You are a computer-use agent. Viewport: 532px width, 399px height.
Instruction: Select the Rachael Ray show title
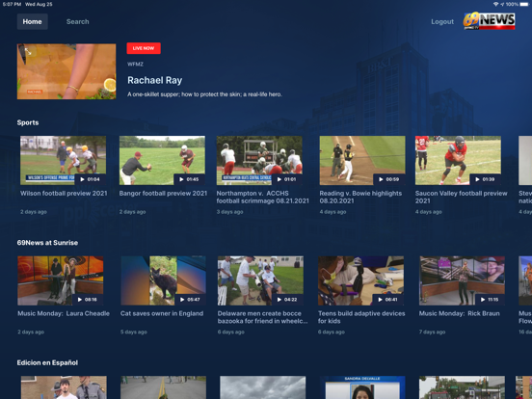pos(155,80)
